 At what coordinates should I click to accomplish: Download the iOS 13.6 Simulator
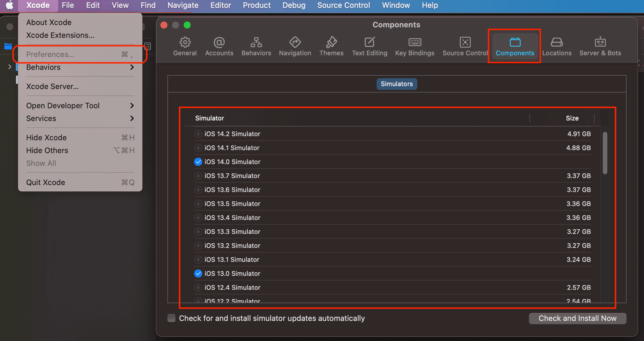pos(198,190)
